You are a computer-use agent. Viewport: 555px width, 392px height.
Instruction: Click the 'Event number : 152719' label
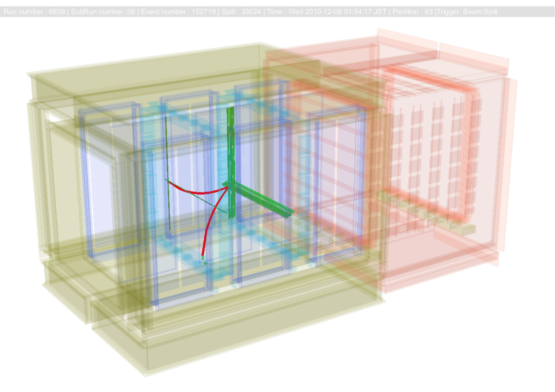[x=178, y=12]
